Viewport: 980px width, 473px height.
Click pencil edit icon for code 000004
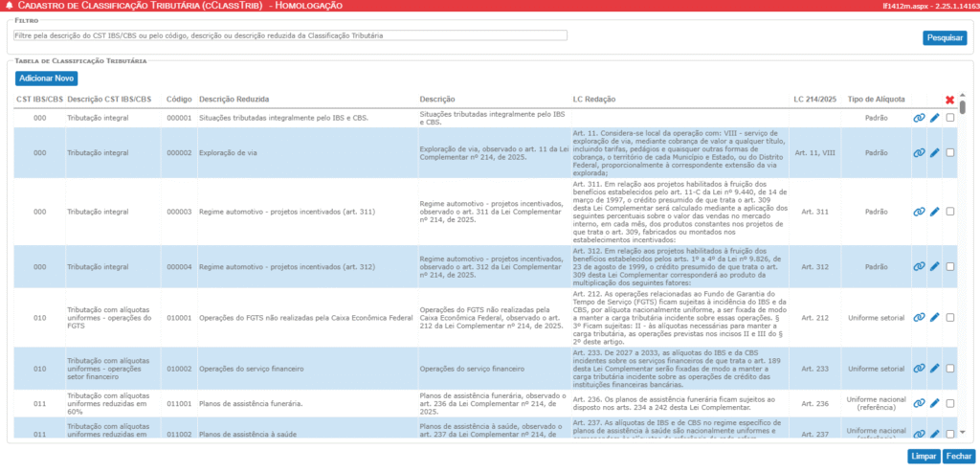tap(935, 266)
